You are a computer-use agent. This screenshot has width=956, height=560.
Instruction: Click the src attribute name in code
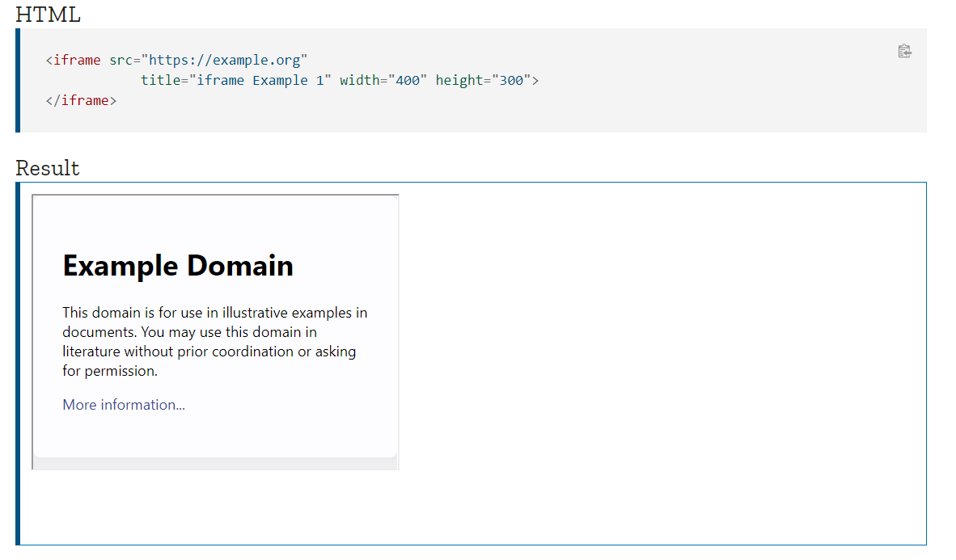coord(121,60)
